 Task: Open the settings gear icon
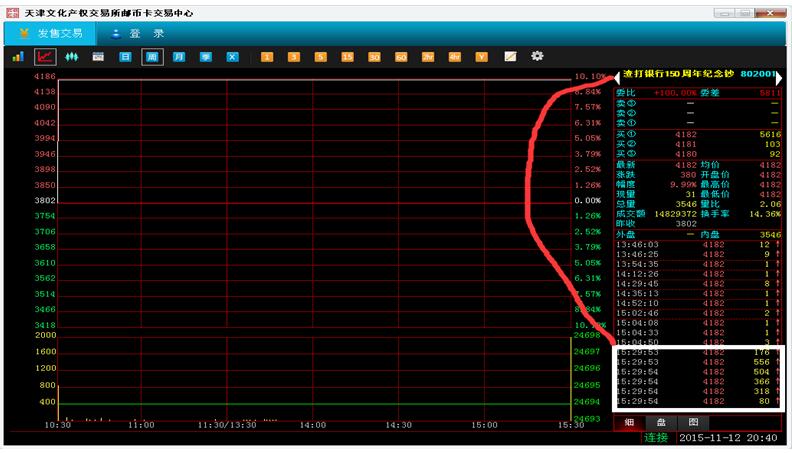[x=537, y=57]
